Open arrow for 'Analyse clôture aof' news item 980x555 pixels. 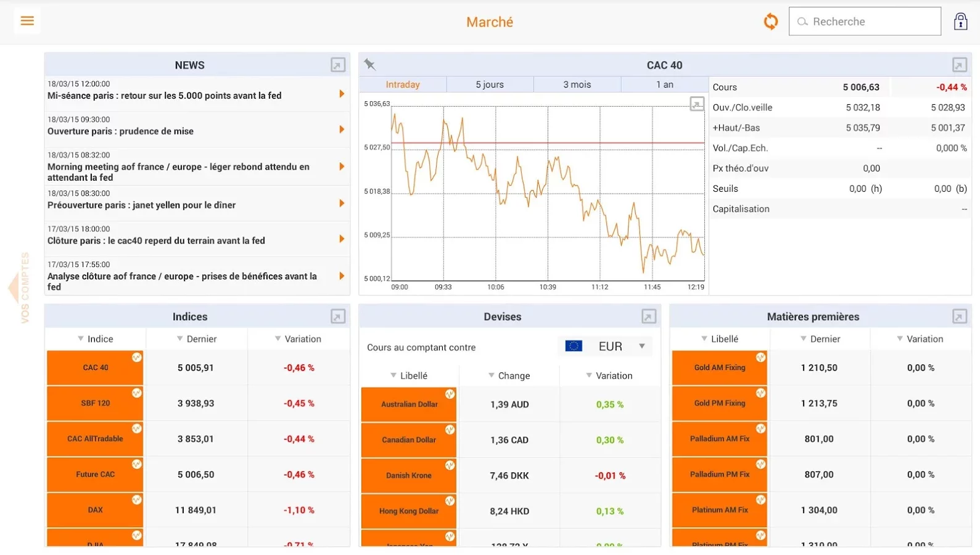(x=342, y=276)
